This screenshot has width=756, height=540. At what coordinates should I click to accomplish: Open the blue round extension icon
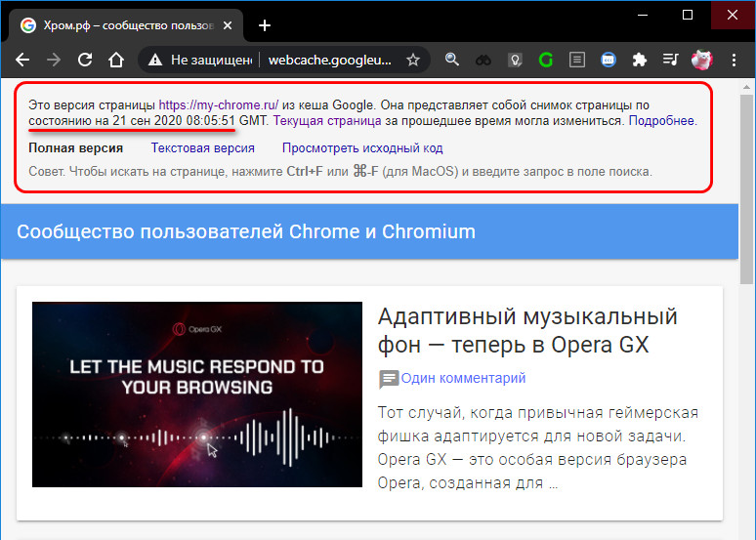click(609, 60)
